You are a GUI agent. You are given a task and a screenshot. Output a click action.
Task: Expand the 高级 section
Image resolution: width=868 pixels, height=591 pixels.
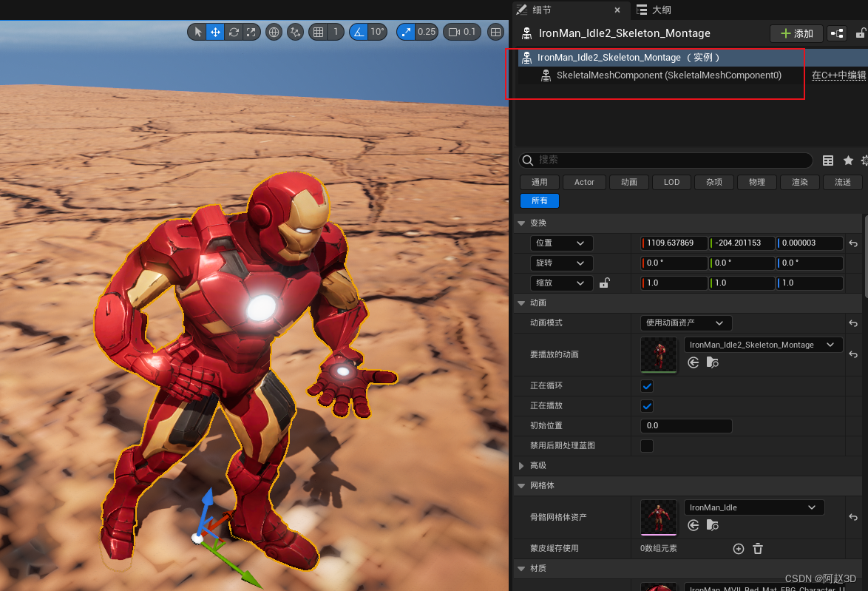pyautogui.click(x=521, y=466)
